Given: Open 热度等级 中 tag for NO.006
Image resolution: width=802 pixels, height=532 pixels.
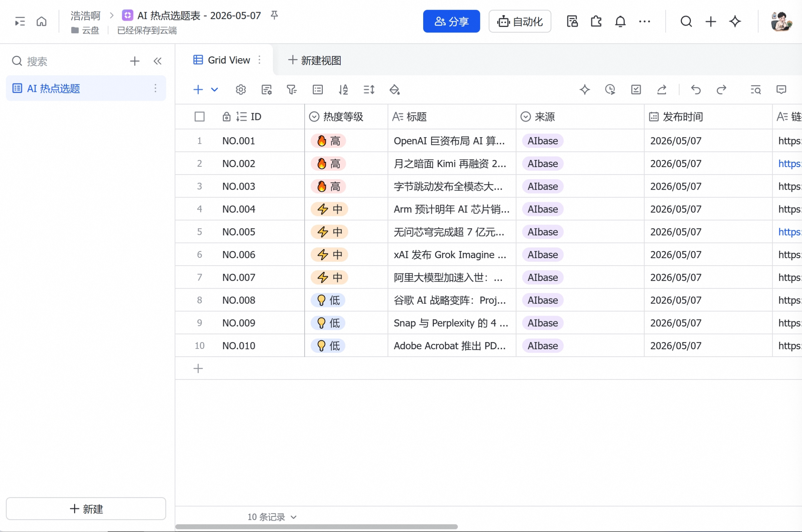Looking at the screenshot, I should click(x=329, y=255).
